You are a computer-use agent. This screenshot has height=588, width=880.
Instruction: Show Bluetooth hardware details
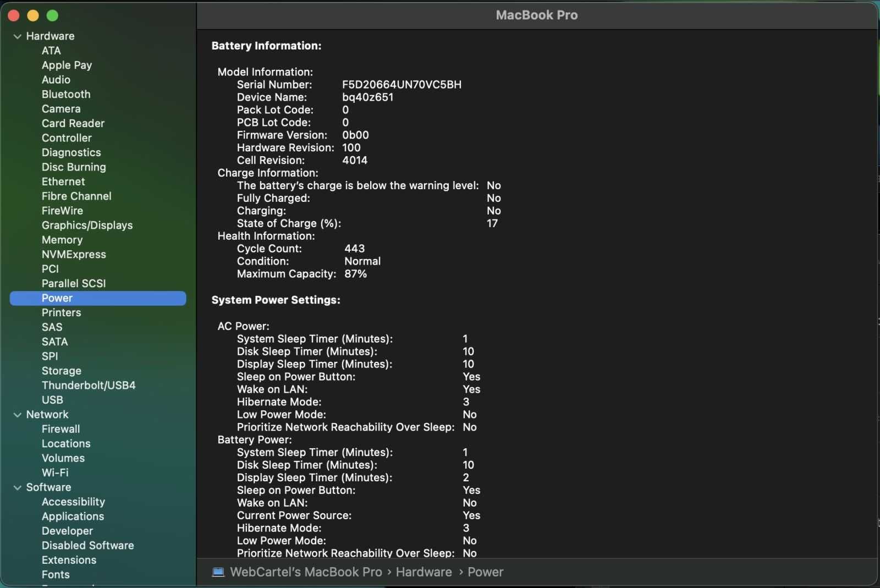(66, 94)
